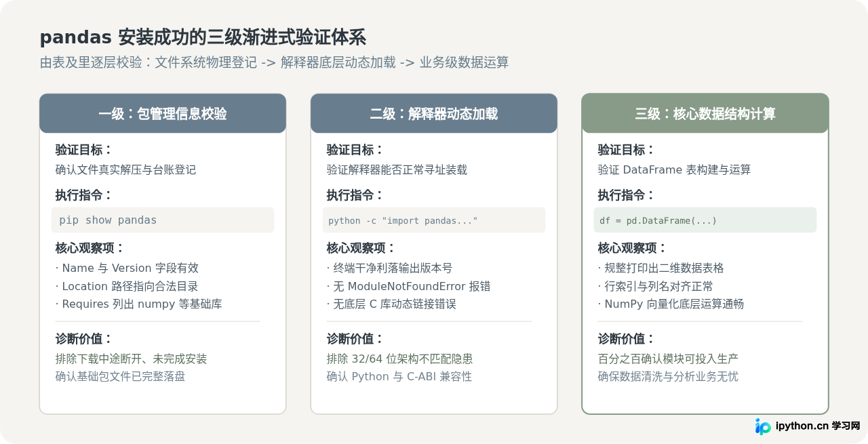Image resolution: width=868 pixels, height=444 pixels.
Task: Click the 'pip show pandas' code box
Action: [x=163, y=220]
